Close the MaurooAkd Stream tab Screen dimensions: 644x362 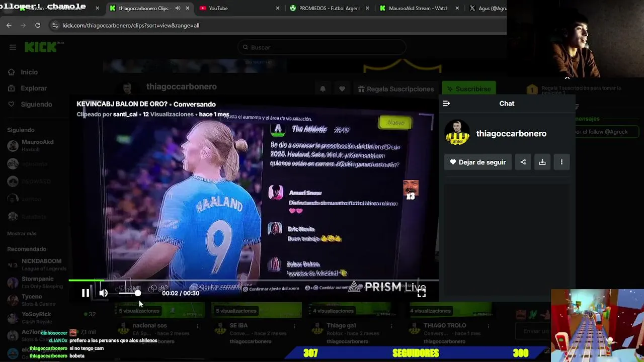tap(457, 8)
